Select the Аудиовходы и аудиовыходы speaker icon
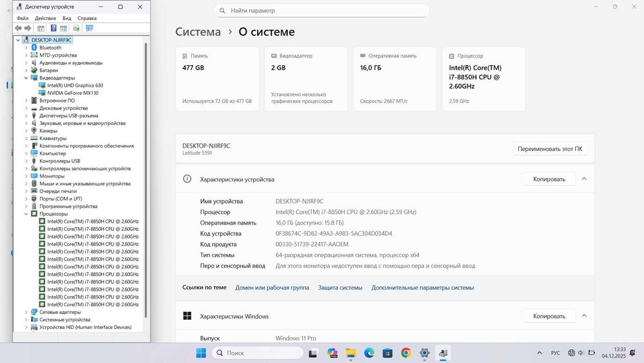This screenshot has width=644, height=363. [x=34, y=63]
